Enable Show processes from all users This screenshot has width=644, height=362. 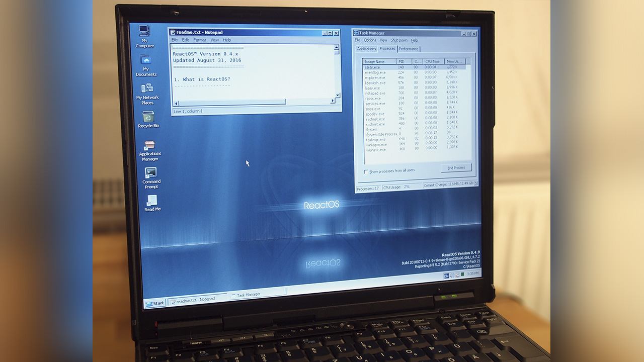click(366, 172)
